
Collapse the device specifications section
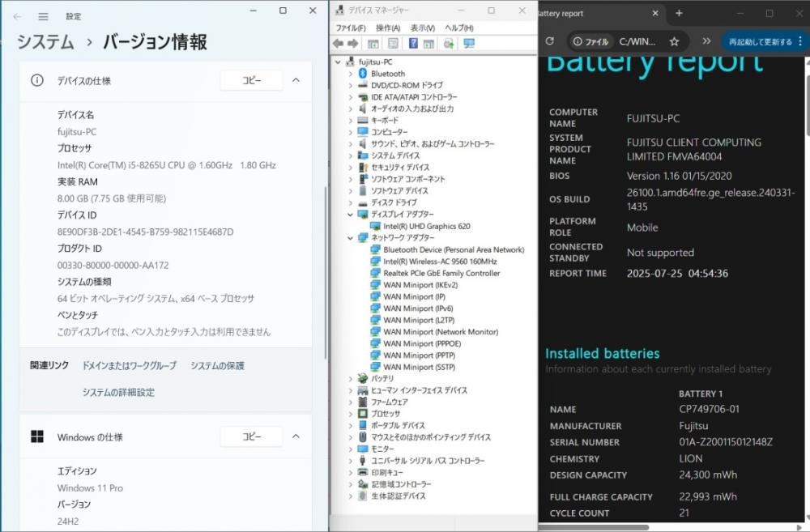coord(296,81)
